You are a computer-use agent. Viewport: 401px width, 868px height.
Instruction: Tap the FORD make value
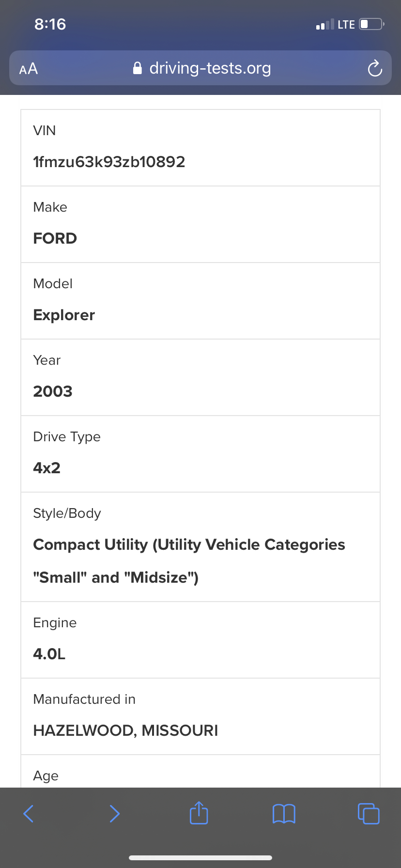click(55, 238)
